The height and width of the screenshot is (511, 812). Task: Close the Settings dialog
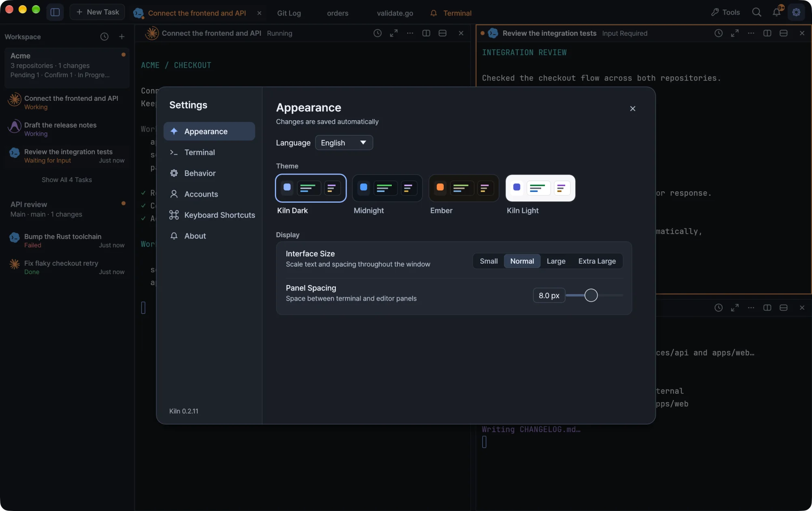click(x=633, y=108)
